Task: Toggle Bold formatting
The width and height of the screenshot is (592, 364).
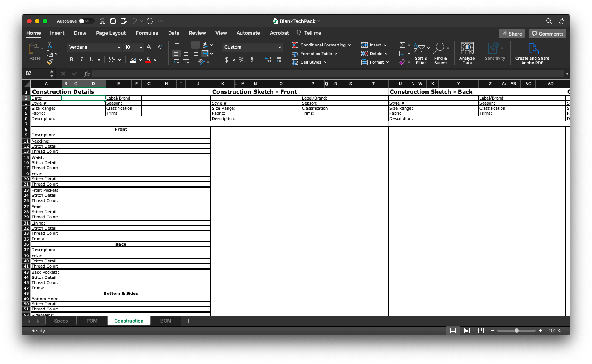Action: pos(72,60)
